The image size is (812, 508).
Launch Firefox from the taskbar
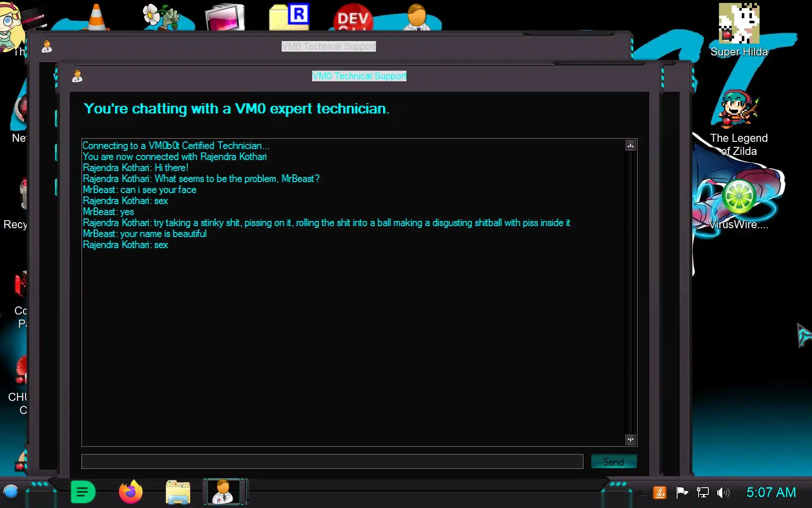(131, 492)
